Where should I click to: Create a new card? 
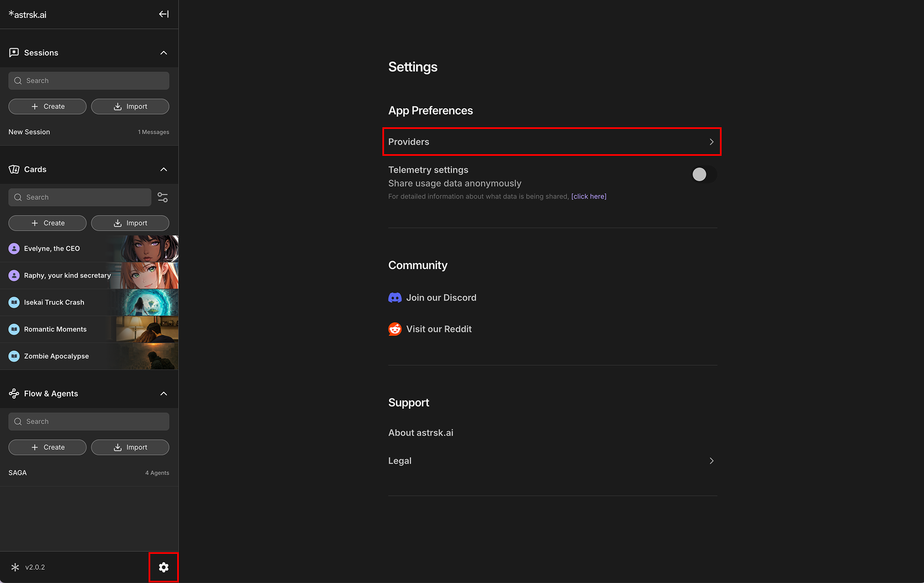click(x=48, y=223)
